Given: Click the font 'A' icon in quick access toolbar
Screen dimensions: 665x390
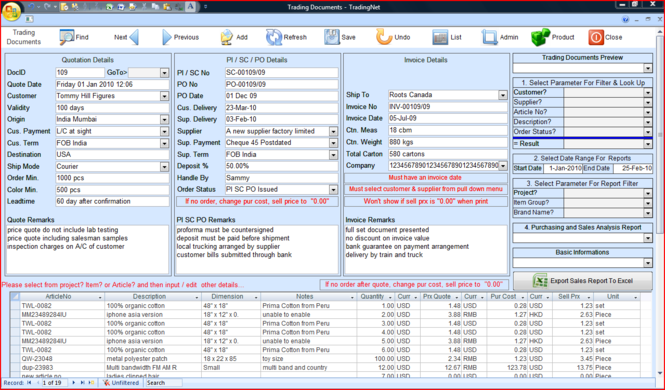Looking at the screenshot, I should point(190,6).
